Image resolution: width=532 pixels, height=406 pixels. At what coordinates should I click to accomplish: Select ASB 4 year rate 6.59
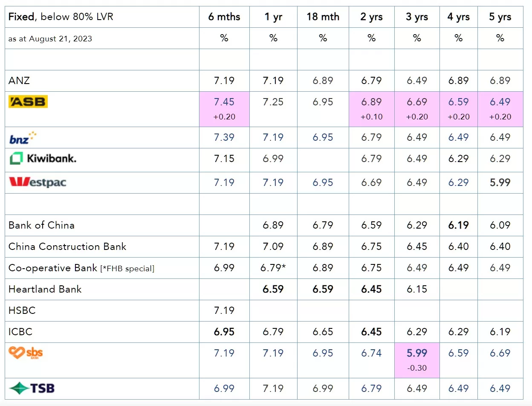coord(458,102)
